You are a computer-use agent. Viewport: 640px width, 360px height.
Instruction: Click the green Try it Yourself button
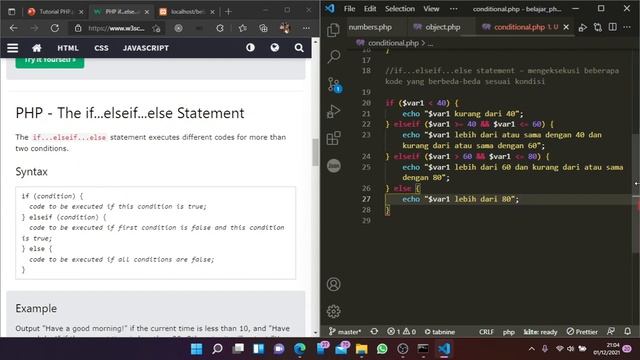50,62
